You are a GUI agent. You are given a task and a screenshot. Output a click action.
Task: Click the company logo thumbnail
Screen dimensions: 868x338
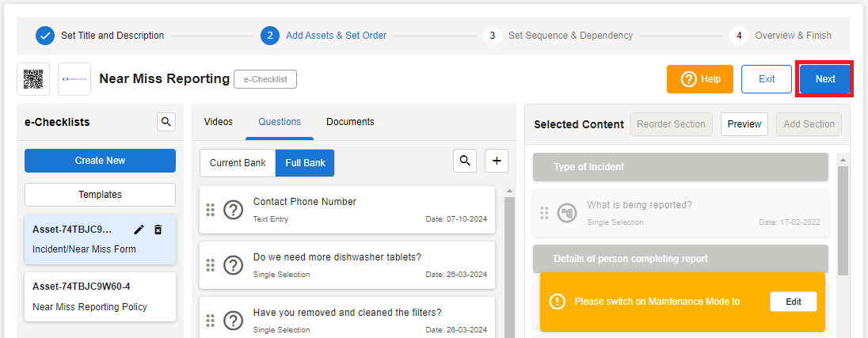(x=74, y=79)
